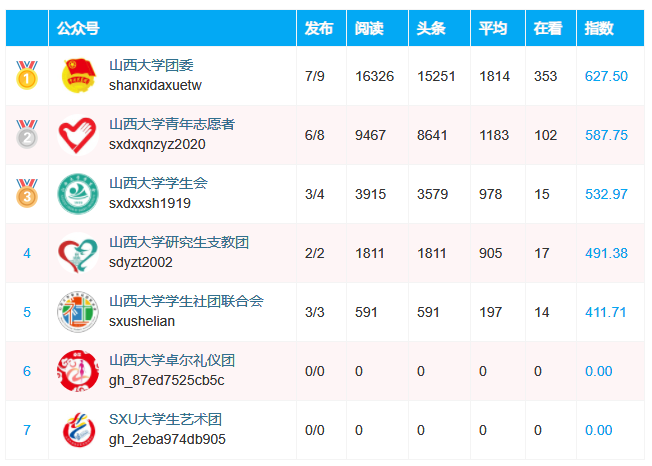The height and width of the screenshot is (466, 652).
Task: Sort by the 发布 column header
Action: 319,28
